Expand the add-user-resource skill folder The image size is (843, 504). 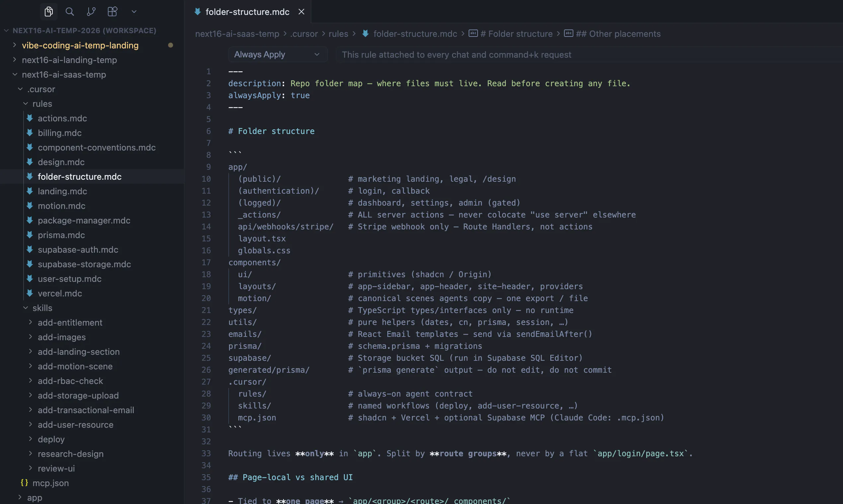point(75,424)
